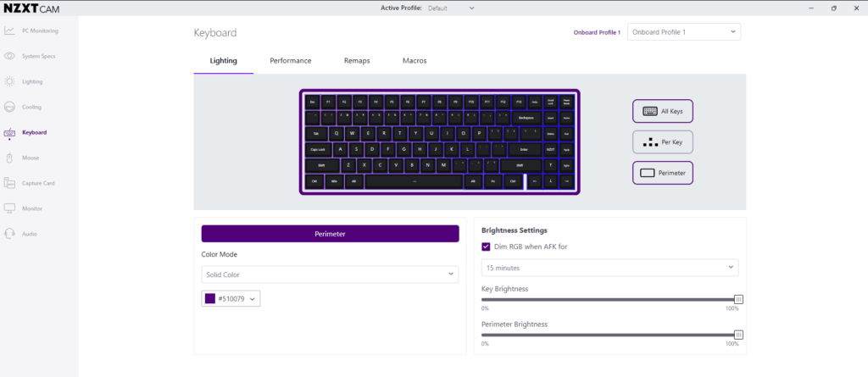Open PC Monitoring in the sidebar
Viewport: 868px width, 377px height.
point(33,31)
